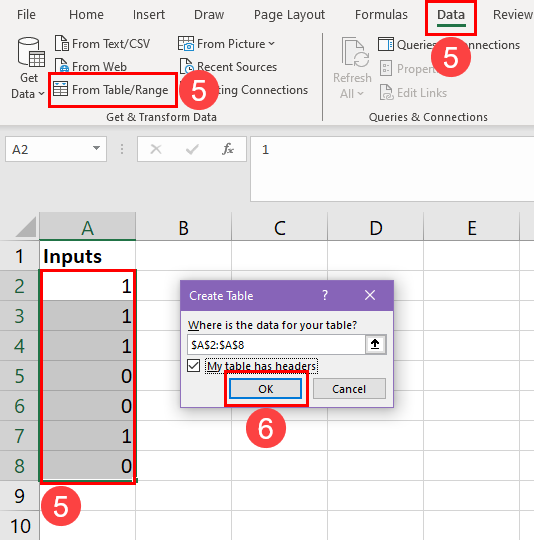Expand the Name Box dropdown

coord(96,149)
